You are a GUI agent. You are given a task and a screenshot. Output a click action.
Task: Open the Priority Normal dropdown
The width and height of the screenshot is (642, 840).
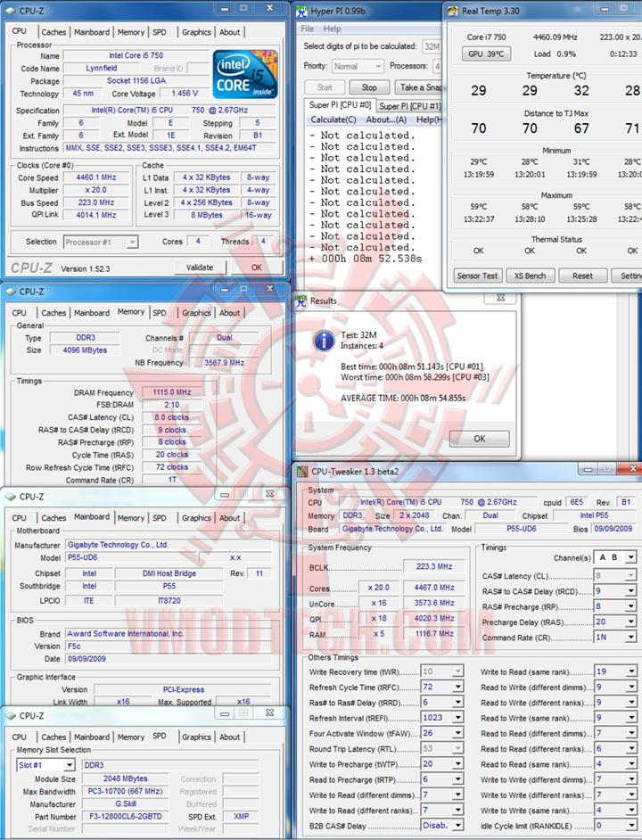(x=358, y=66)
